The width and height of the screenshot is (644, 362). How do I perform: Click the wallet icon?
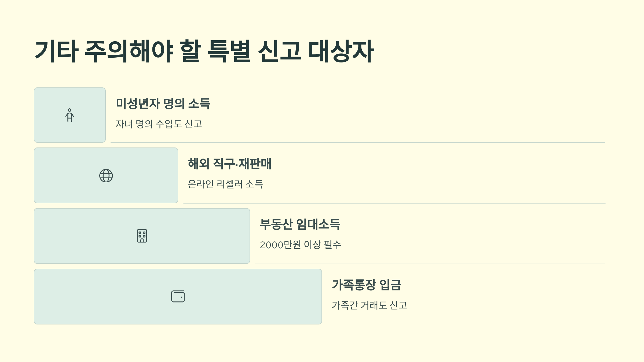click(178, 296)
